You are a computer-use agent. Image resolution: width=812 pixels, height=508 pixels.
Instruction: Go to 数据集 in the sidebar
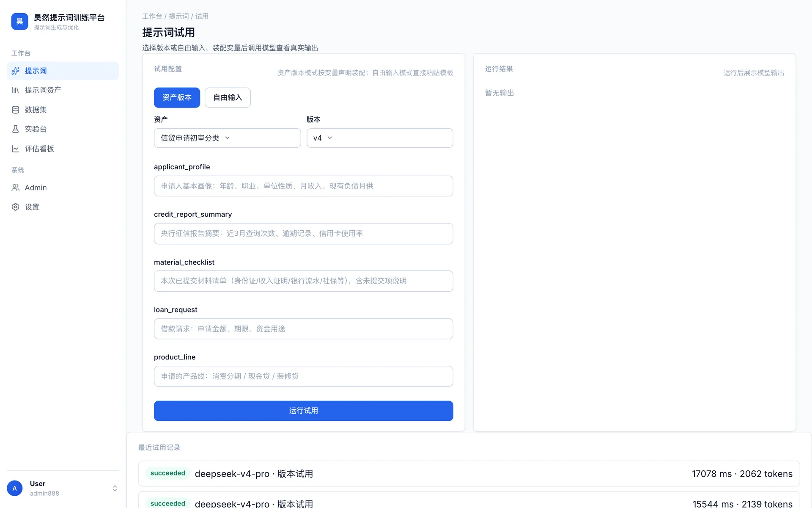pyautogui.click(x=63, y=110)
